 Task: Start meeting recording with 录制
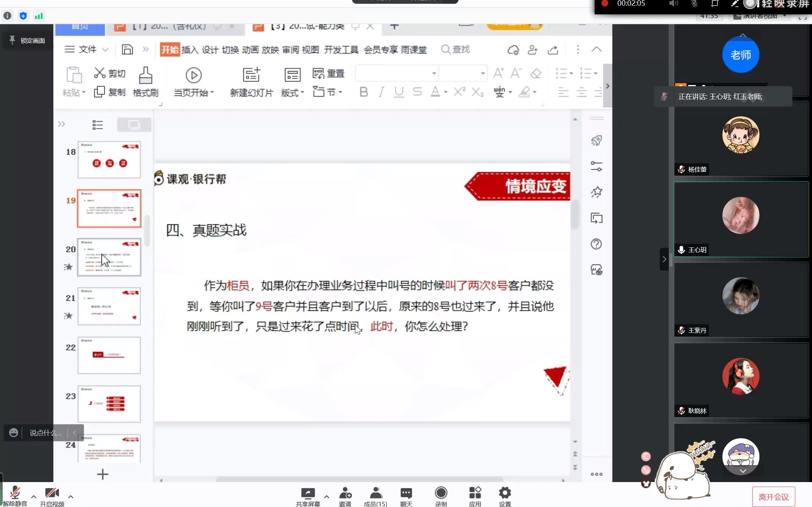pos(441,495)
